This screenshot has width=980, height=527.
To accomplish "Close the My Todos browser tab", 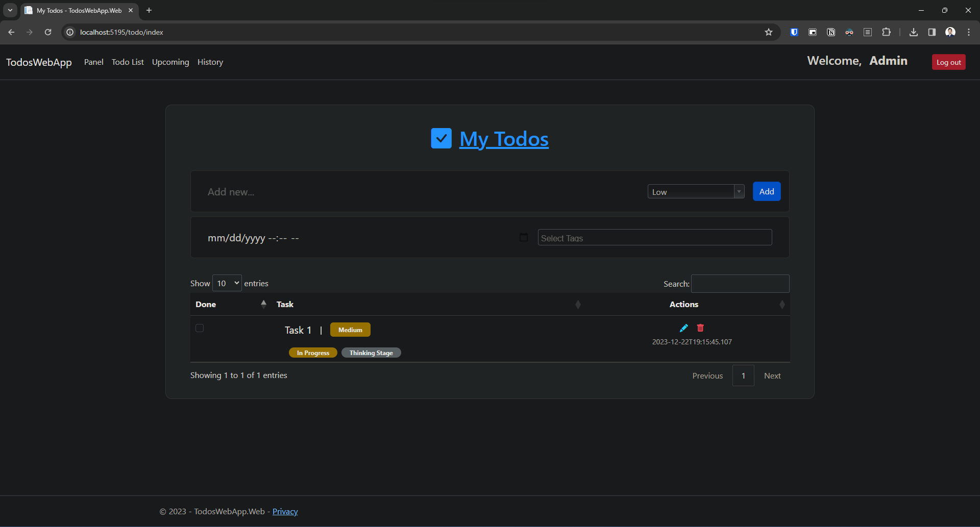I will [x=131, y=10].
